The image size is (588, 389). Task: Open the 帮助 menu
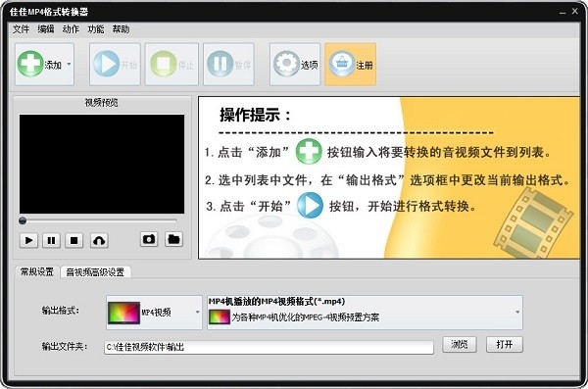point(121,29)
